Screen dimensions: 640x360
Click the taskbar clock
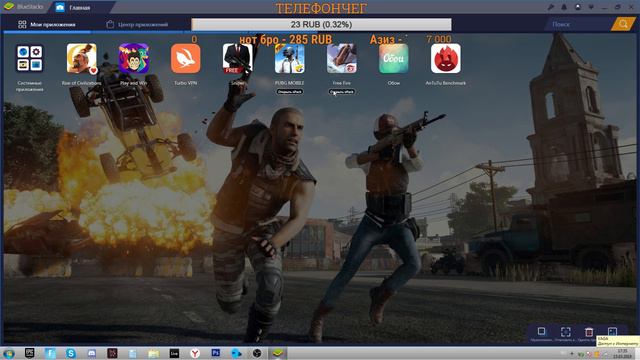coord(623,353)
